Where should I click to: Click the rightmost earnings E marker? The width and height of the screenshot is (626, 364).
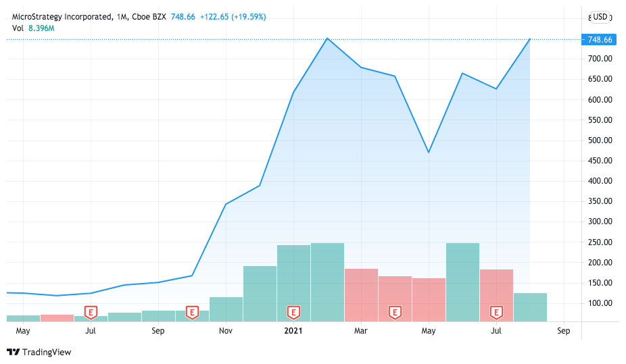(x=496, y=312)
